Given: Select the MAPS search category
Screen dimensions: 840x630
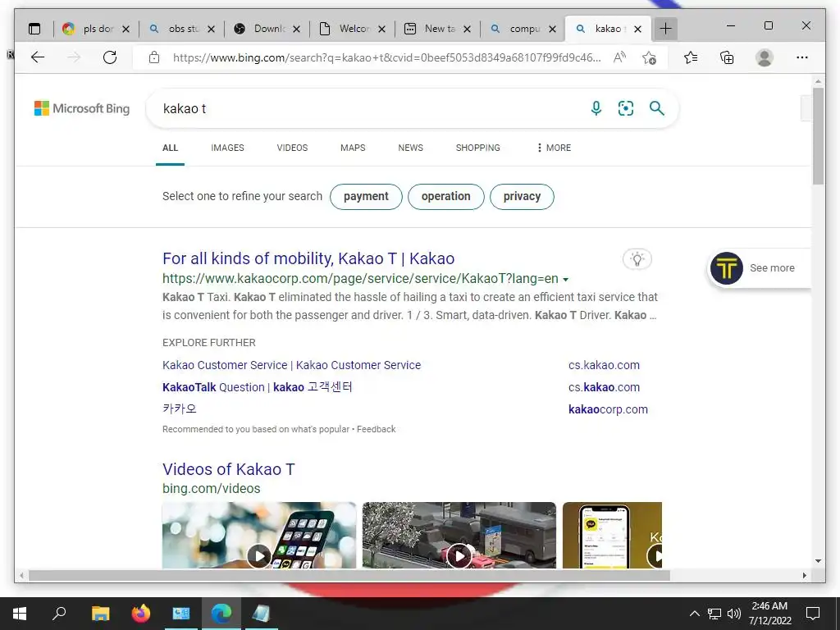Looking at the screenshot, I should click(353, 148).
